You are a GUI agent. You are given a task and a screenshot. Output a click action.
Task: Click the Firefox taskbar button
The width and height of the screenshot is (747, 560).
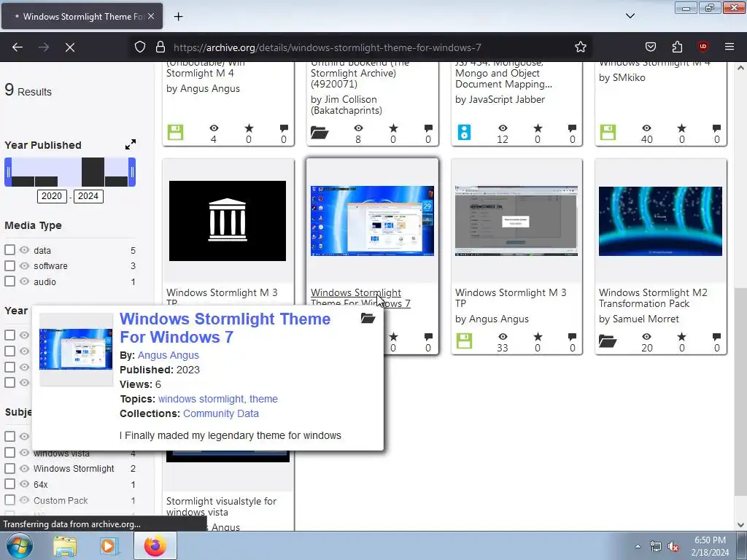coord(155,545)
